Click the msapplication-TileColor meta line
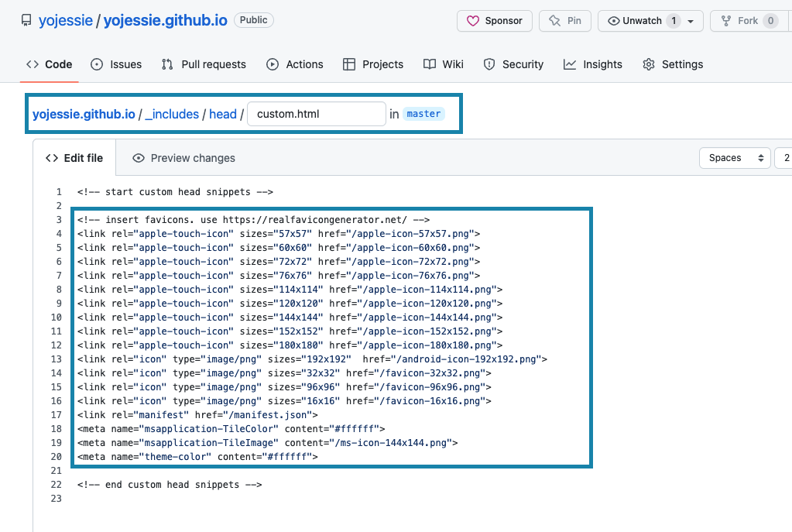The image size is (792, 532). tap(231, 429)
